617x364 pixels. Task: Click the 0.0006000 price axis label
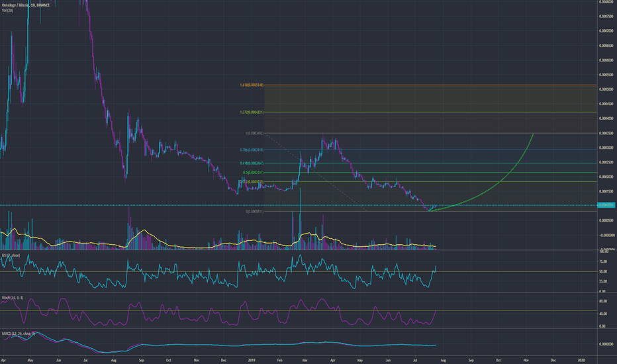coord(606,60)
